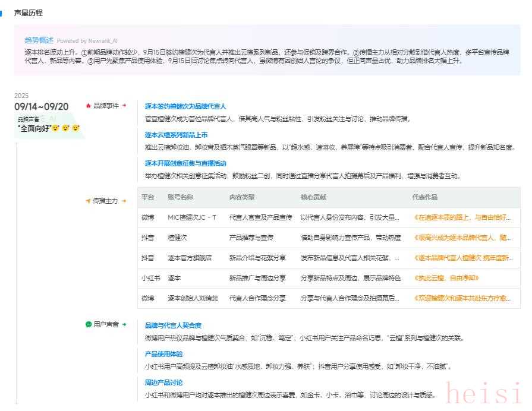Select the 声量历程 section title

click(29, 12)
